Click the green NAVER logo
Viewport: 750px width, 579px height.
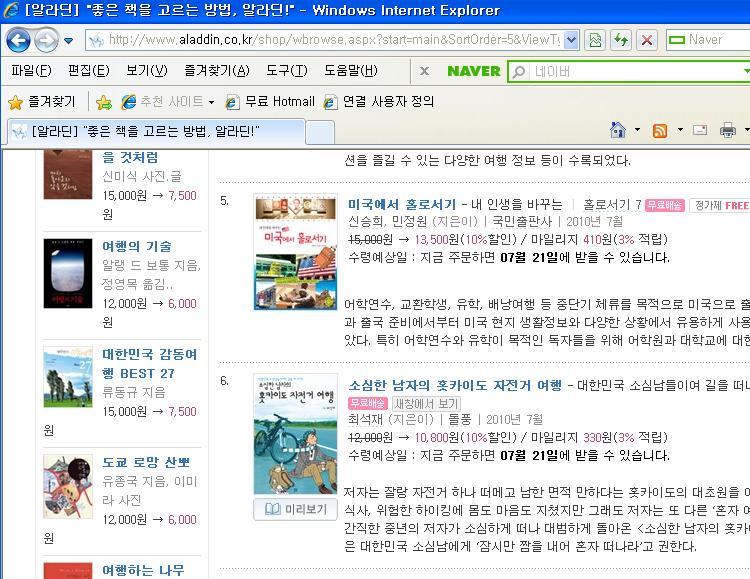click(x=474, y=71)
